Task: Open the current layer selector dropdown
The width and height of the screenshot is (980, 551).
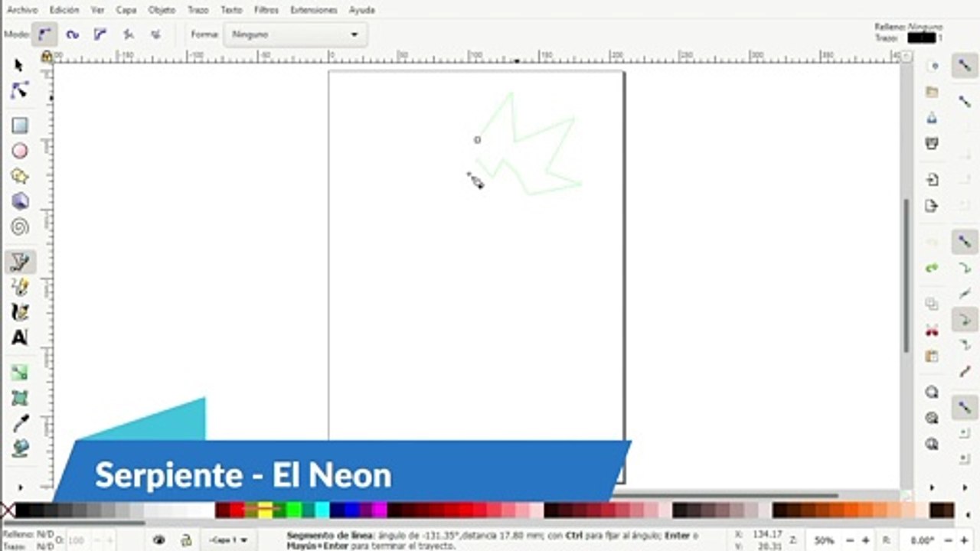Action: [x=228, y=540]
